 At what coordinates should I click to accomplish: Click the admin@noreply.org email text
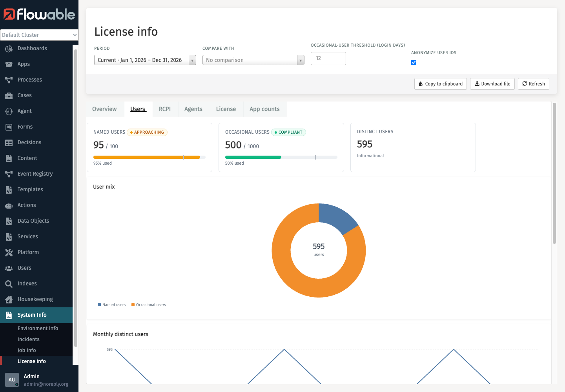[46, 384]
